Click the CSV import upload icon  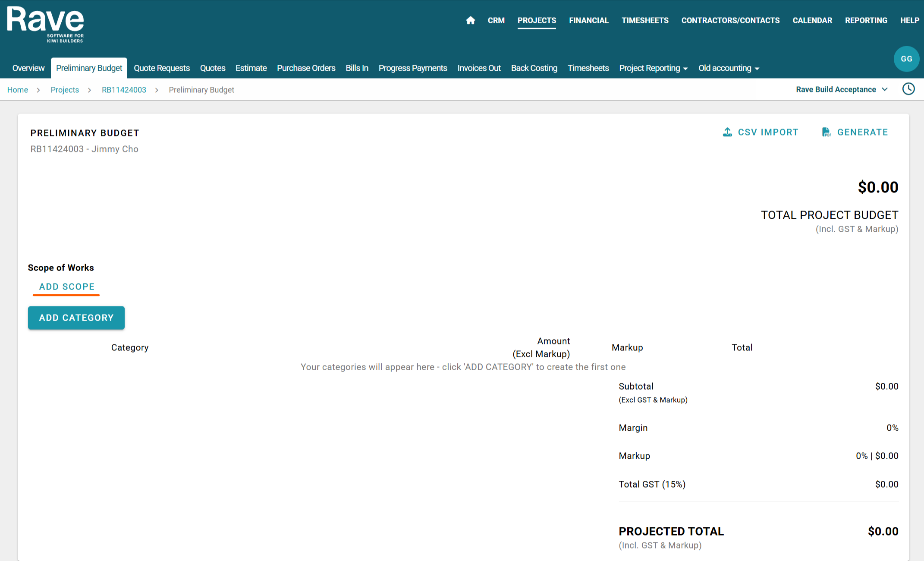727,132
